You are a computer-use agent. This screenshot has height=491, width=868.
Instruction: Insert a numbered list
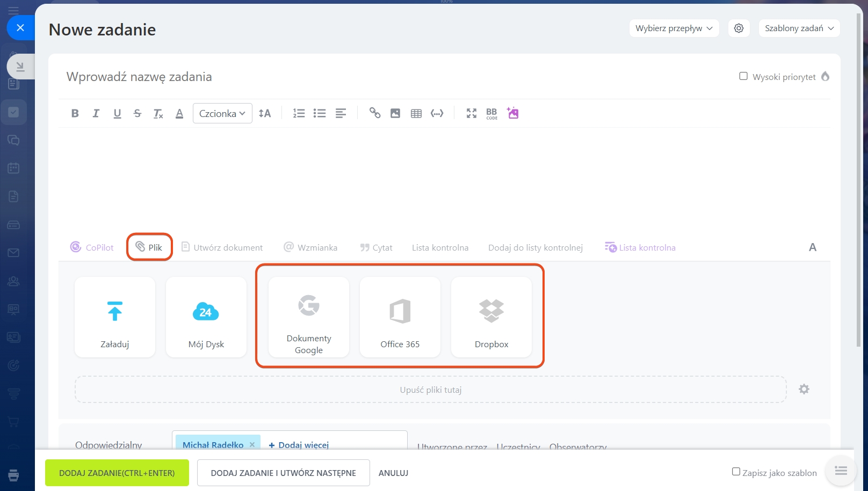tap(299, 113)
